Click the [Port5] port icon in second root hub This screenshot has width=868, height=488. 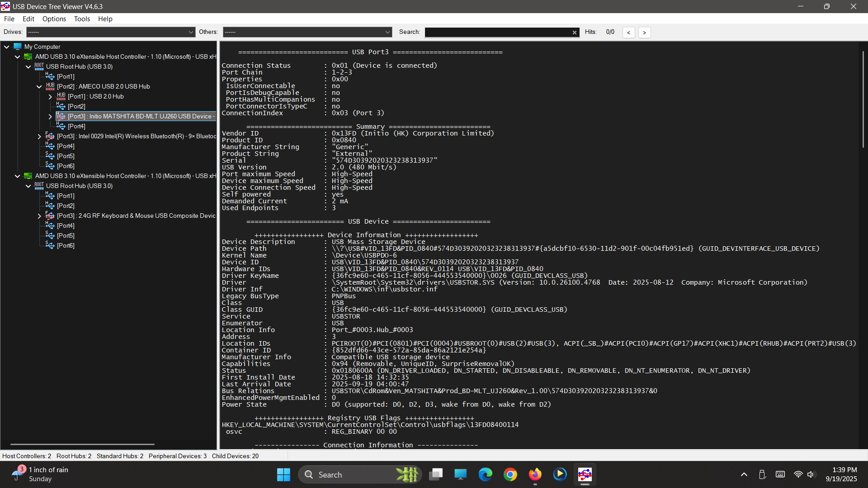50,235
